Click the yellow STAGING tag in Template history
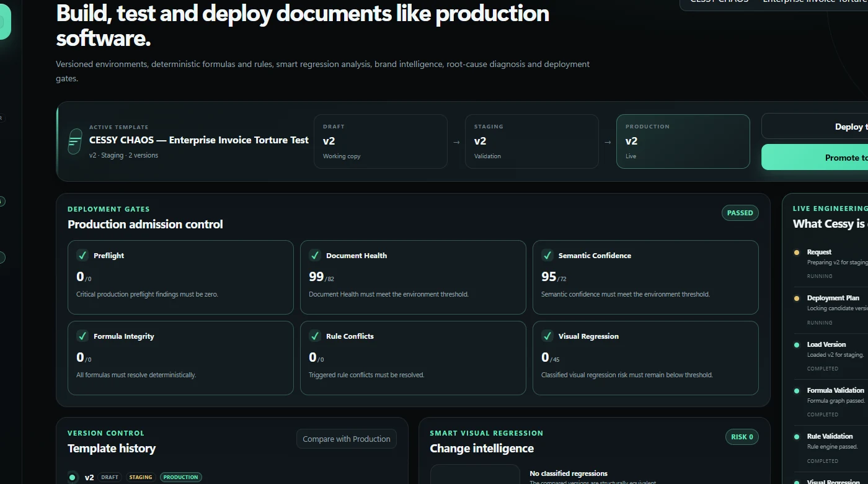Image resolution: width=868 pixels, height=484 pixels. click(141, 477)
